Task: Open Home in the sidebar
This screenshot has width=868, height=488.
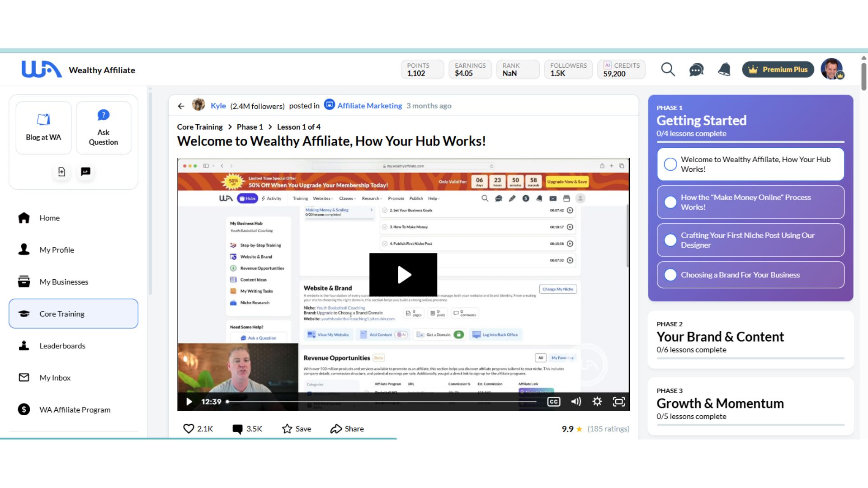Action: coord(73,218)
